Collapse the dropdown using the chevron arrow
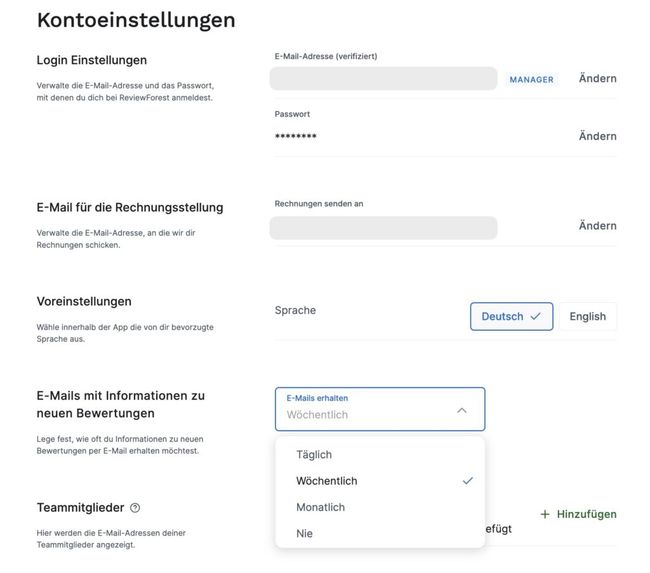This screenshot has width=650, height=573. (461, 410)
